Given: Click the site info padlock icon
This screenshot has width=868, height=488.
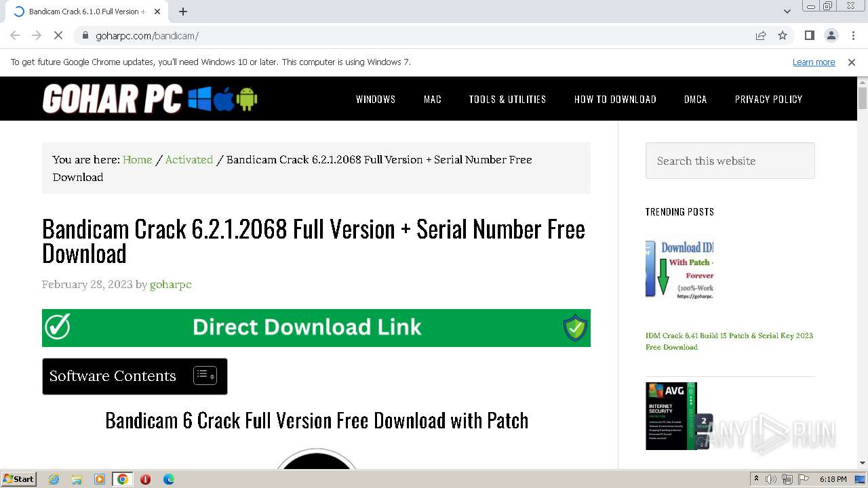Looking at the screenshot, I should click(x=85, y=35).
